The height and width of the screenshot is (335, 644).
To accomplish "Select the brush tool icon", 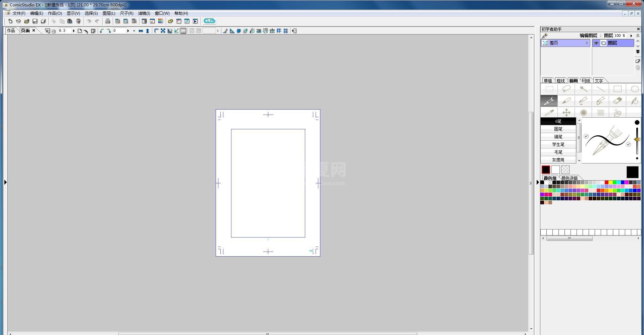I will (583, 101).
